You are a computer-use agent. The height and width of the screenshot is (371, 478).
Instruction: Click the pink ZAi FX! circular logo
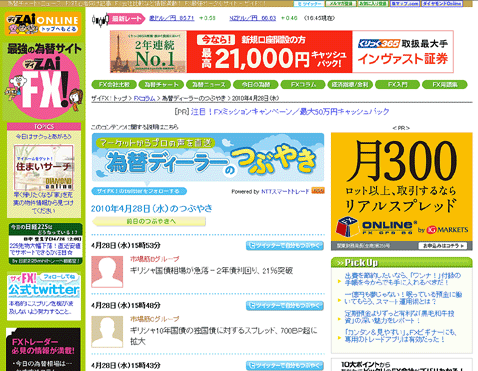(44, 87)
